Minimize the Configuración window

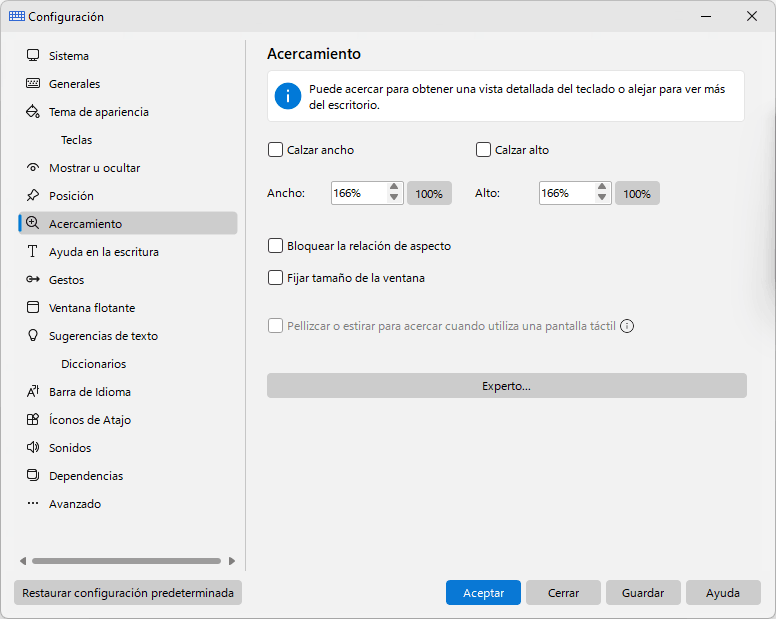[706, 16]
